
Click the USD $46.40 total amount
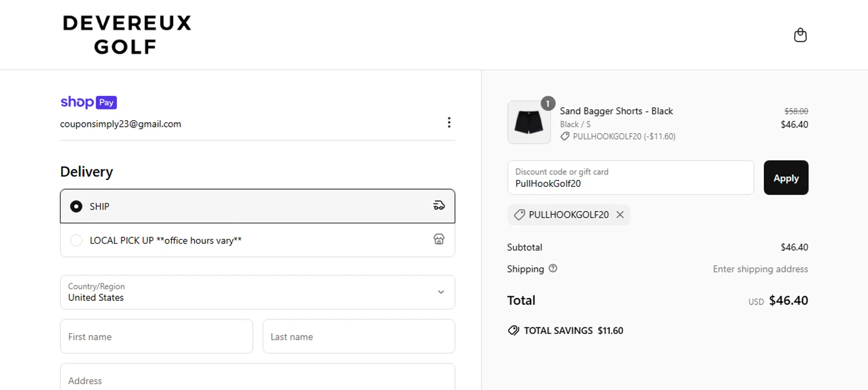coord(778,301)
